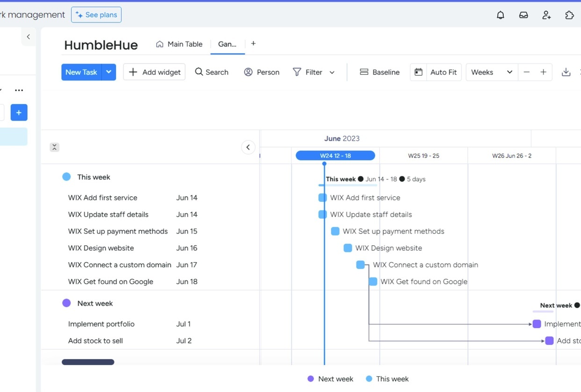Collapse all groups in the Gantt list

55,147
